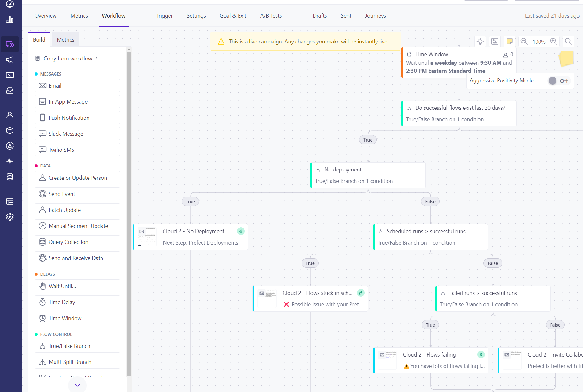This screenshot has height=392, width=583.
Task: Click the zoom-out magnifier in the canvas toolbar
Action: pos(524,41)
